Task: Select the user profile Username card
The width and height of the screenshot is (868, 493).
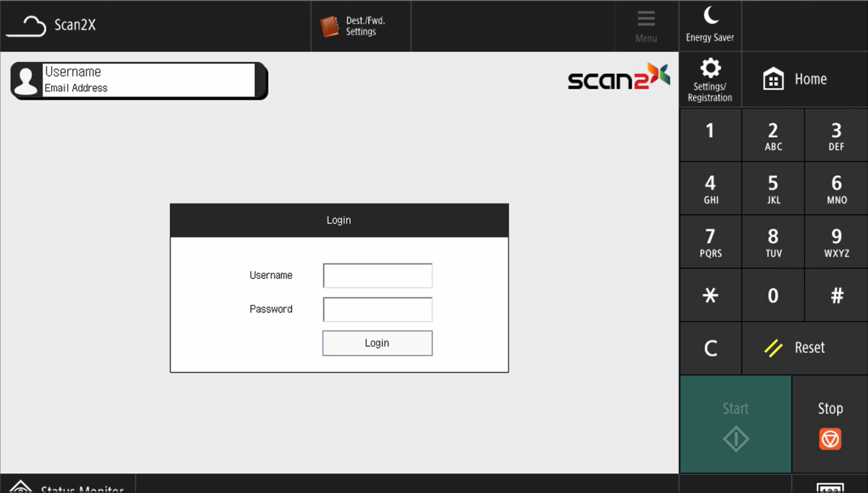Action: [x=138, y=81]
